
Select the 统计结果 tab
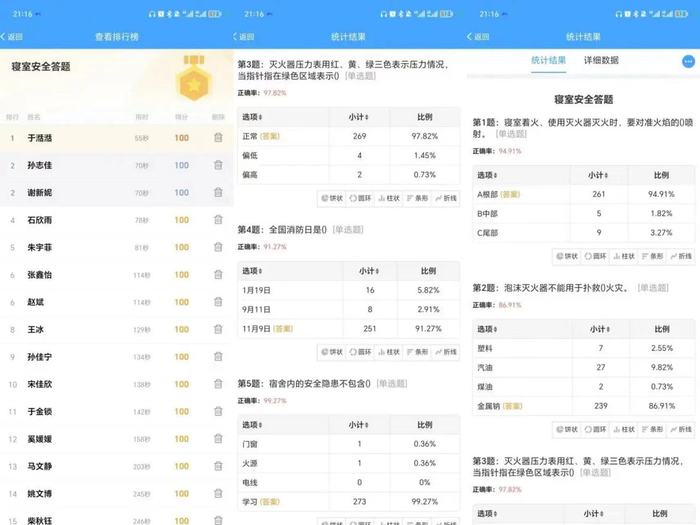pos(547,61)
